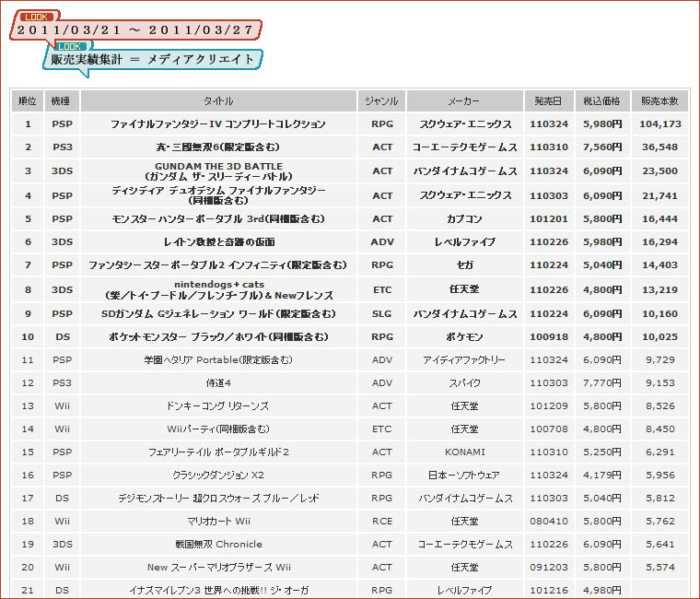Click the ジャンル column header
The height and width of the screenshot is (599, 700).
click(381, 101)
